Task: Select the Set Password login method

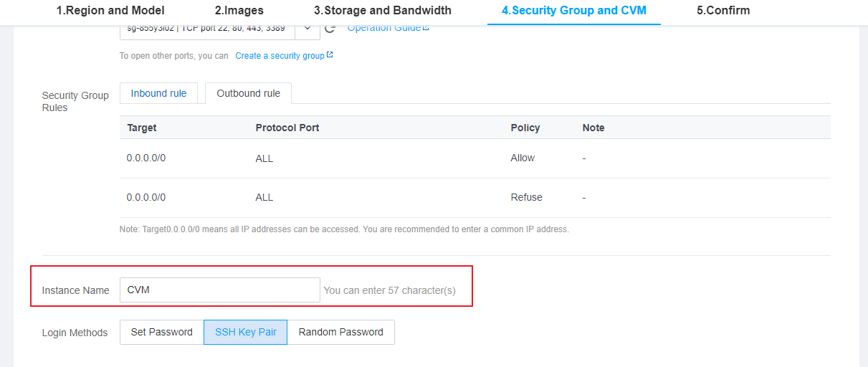Action: pyautogui.click(x=162, y=333)
